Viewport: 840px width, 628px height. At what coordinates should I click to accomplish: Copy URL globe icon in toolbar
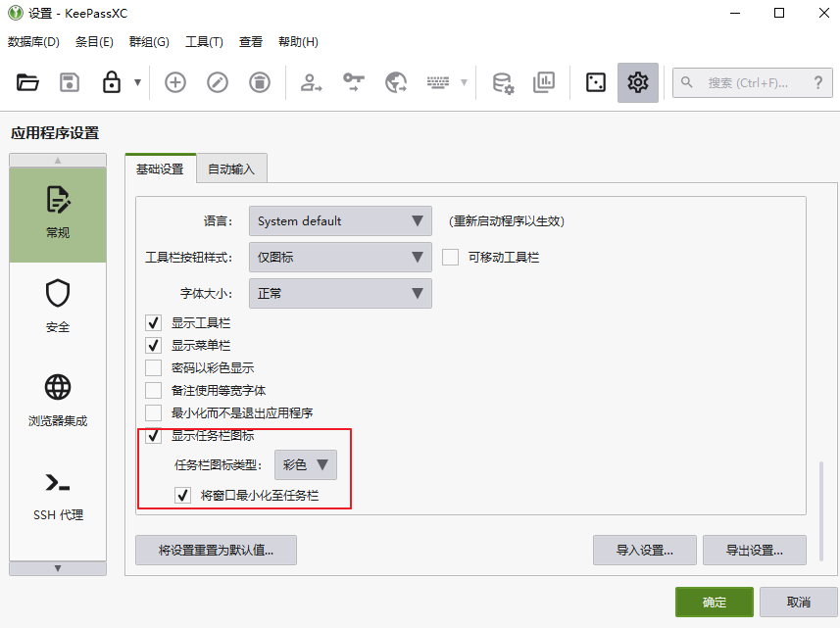coord(396,82)
